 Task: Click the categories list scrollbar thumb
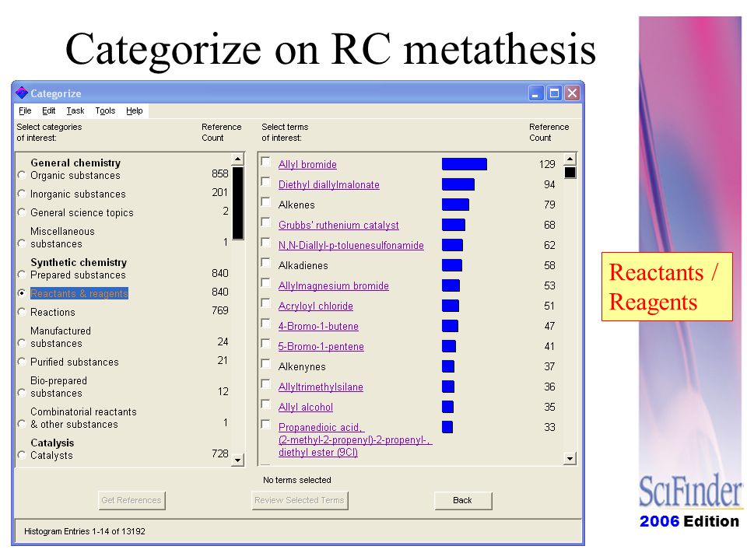238,203
